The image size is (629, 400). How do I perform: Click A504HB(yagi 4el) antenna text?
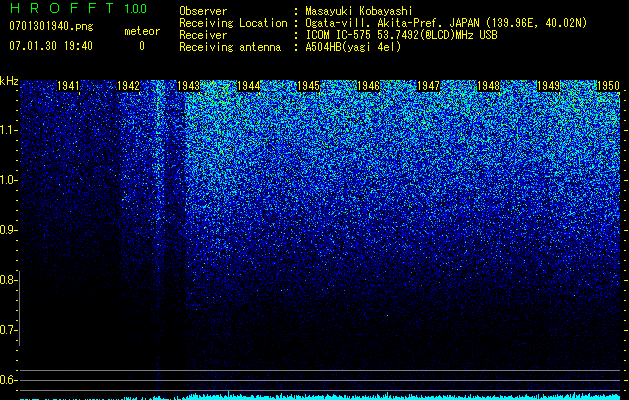[353, 47]
